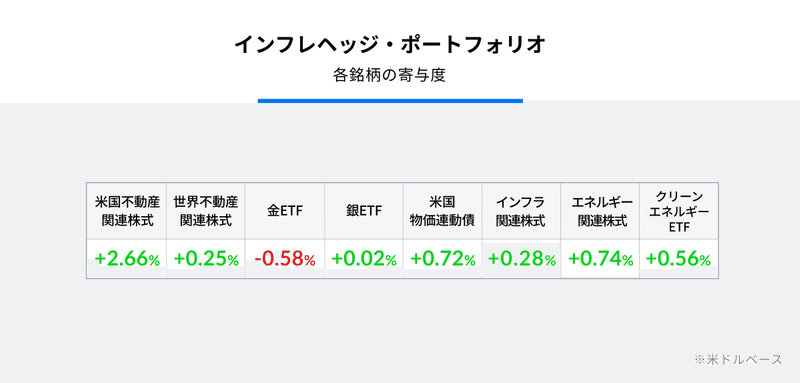Click the blue underline bar below subtitle
This screenshot has width=800, height=383.
tap(390, 100)
